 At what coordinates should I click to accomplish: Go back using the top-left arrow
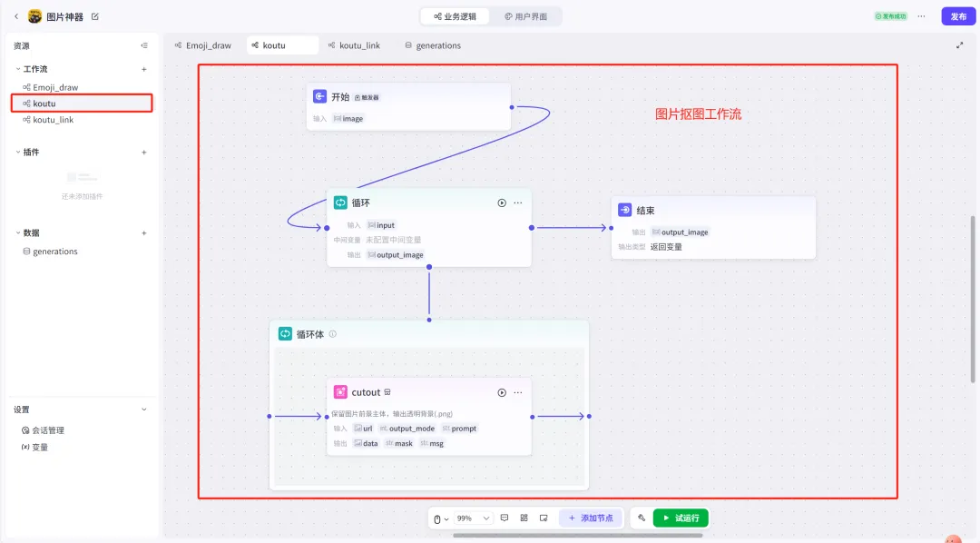[15, 16]
